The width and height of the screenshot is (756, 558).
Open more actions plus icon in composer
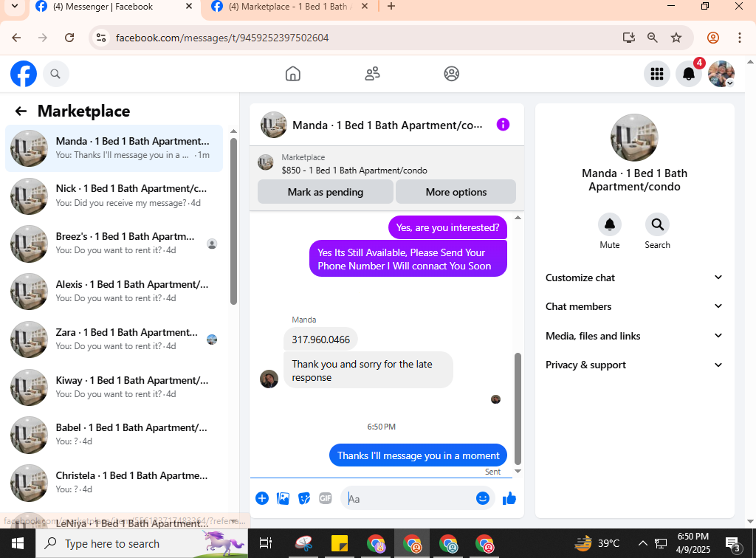coord(262,498)
